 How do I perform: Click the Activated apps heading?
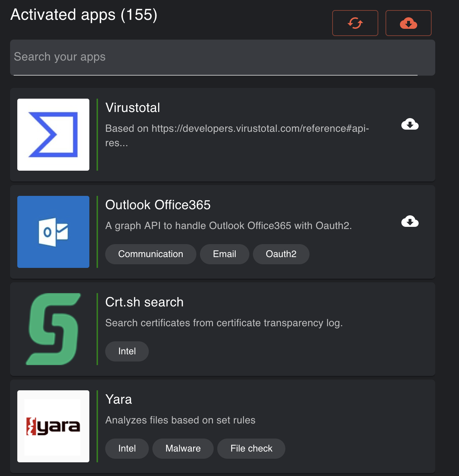pos(84,15)
